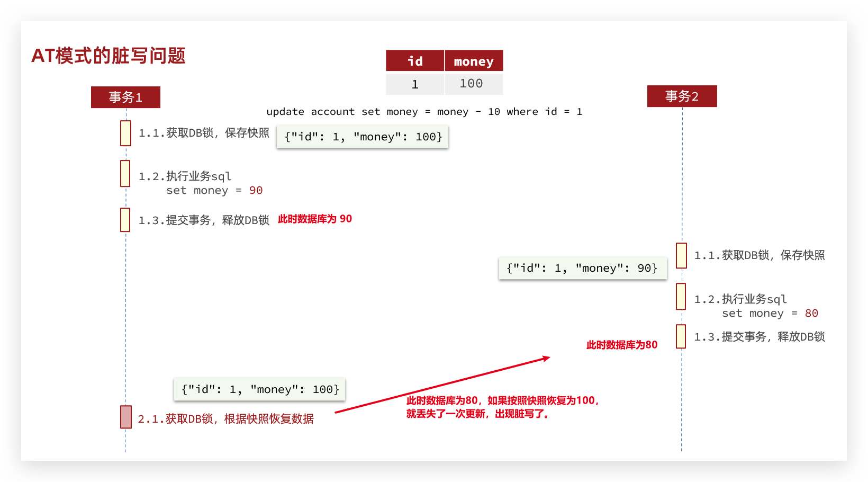
Task: Click 事务2's step 1.3.提交事务，释放DB锁
Action: coord(759,337)
